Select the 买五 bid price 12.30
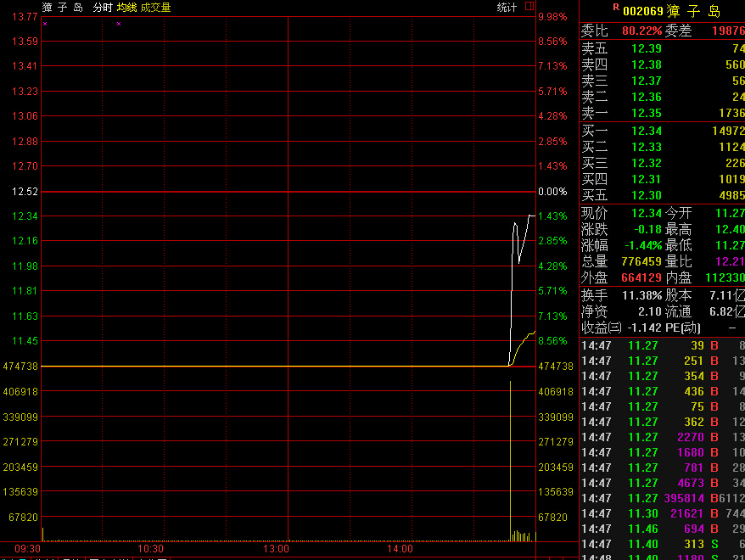The height and width of the screenshot is (560, 745). [647, 195]
